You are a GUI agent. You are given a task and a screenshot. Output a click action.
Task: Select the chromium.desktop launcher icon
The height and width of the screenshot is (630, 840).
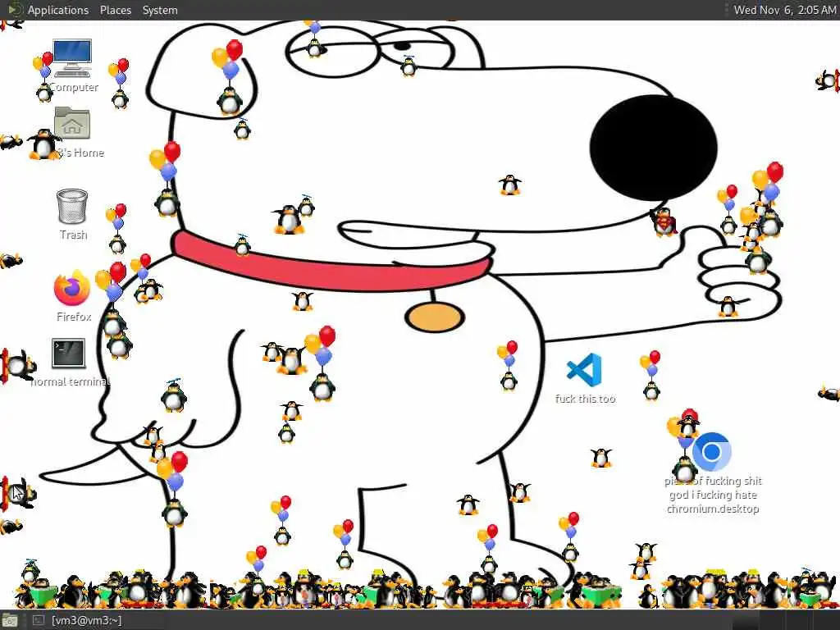click(711, 452)
